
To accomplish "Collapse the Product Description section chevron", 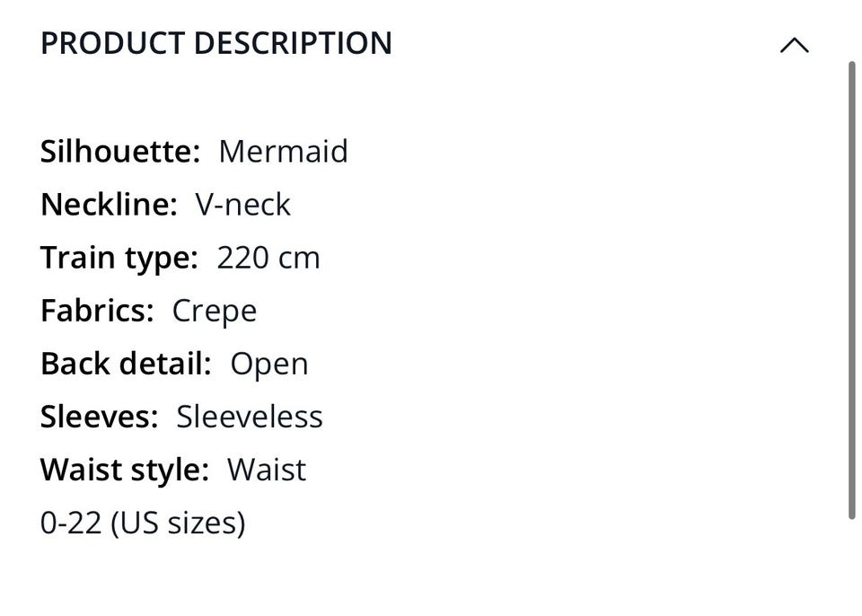I will 794,45.
